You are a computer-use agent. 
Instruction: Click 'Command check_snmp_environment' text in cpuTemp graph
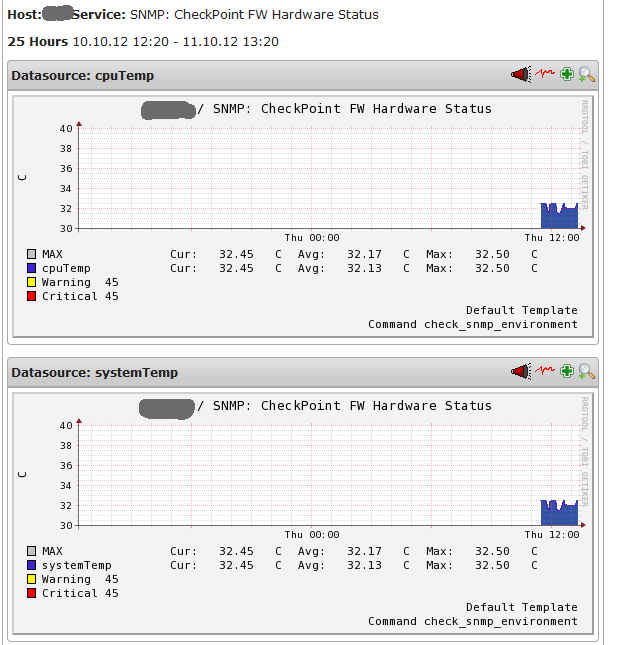(x=473, y=325)
